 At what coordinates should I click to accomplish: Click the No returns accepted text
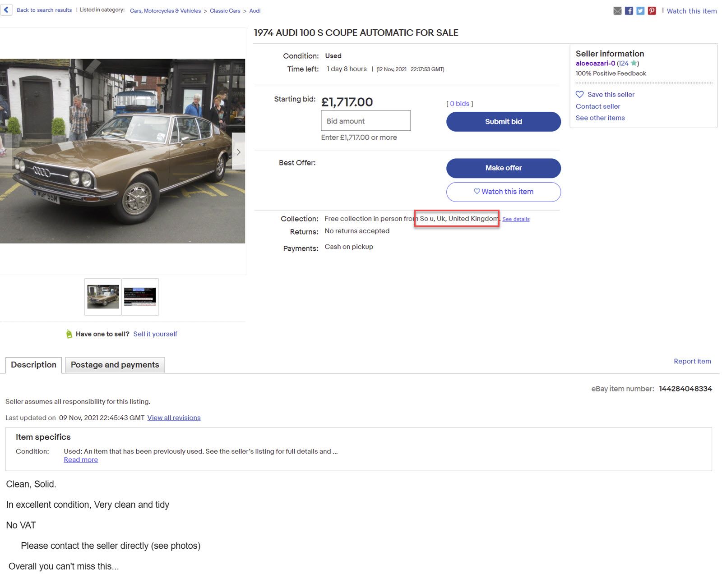click(x=357, y=231)
